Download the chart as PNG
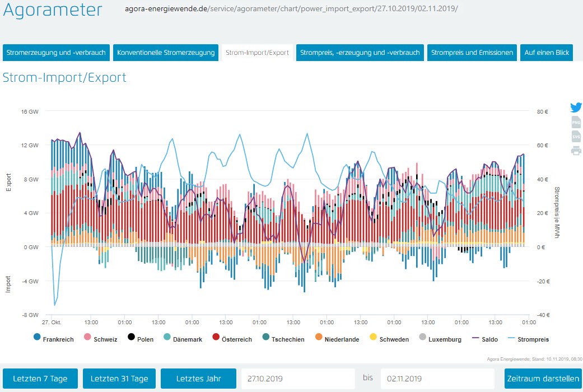The height and width of the screenshot is (392, 583). 576,123
